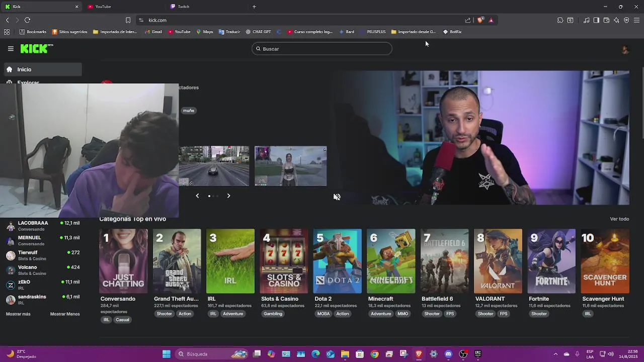Open Brave Shields lion icon
Image resolution: width=644 pixels, height=362 pixels.
[480, 20]
